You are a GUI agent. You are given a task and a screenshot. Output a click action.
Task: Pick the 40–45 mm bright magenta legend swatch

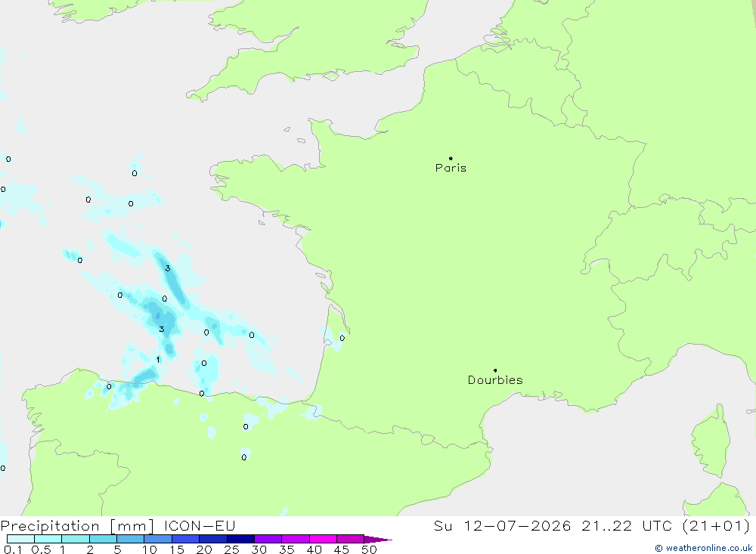tap(323, 539)
